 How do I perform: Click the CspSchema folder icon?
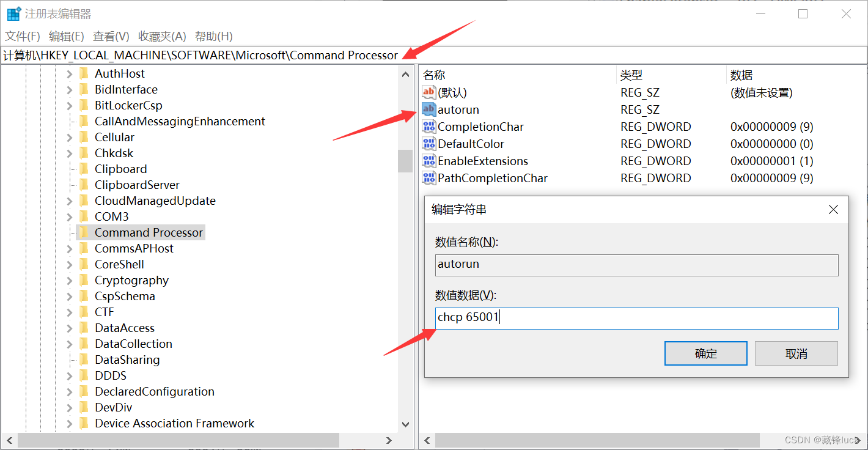(x=84, y=296)
